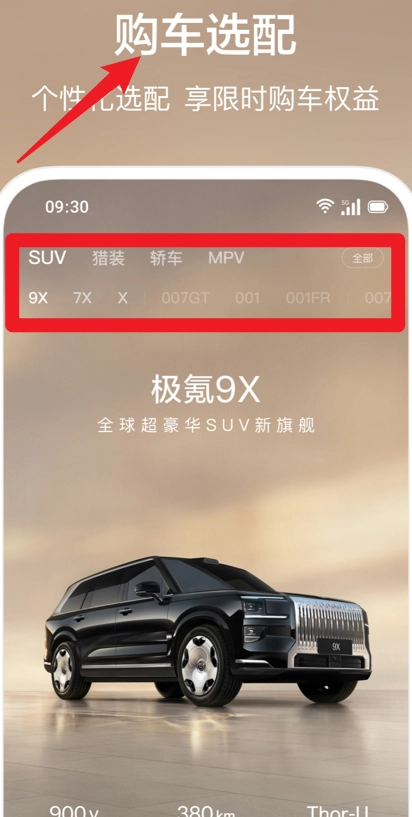Tap the 极氪9X title text

(x=205, y=390)
